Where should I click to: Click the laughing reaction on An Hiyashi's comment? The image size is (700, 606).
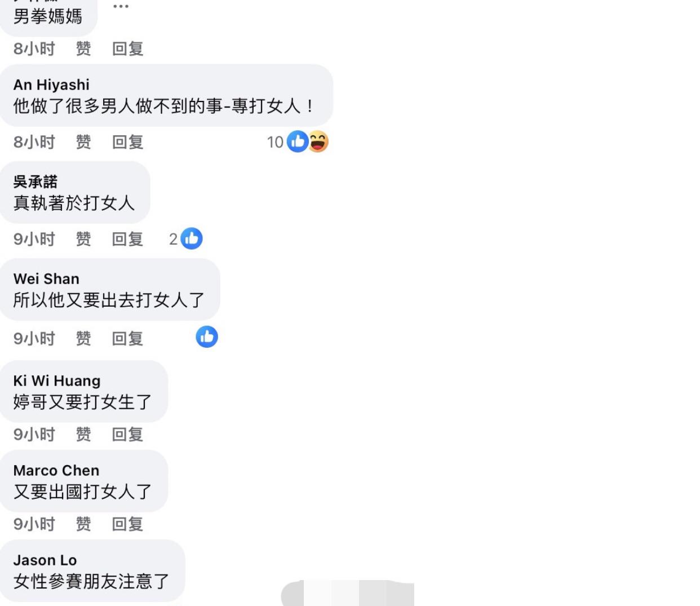(x=318, y=141)
